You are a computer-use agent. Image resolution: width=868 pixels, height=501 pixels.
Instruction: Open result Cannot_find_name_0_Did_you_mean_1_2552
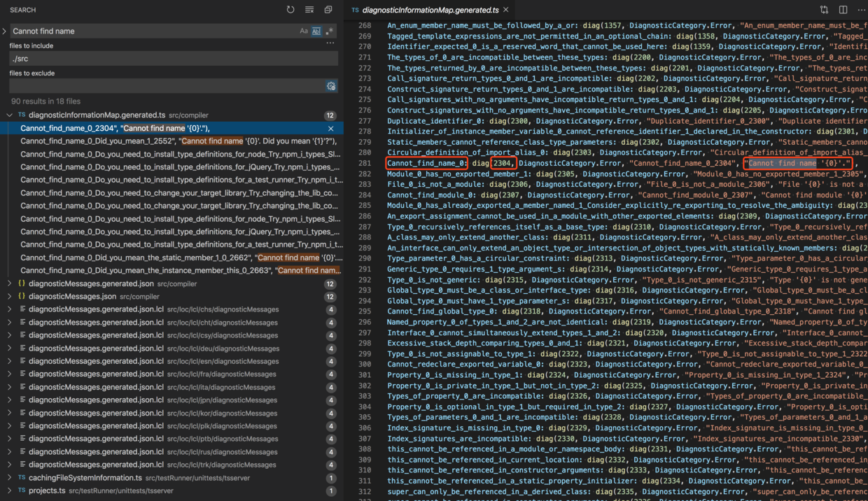pos(171,141)
